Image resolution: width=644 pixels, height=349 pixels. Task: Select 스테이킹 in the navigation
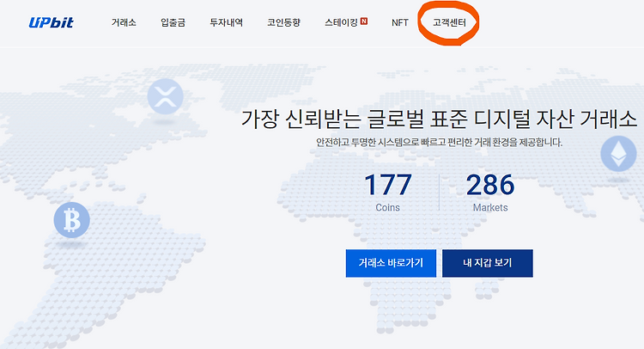[341, 22]
